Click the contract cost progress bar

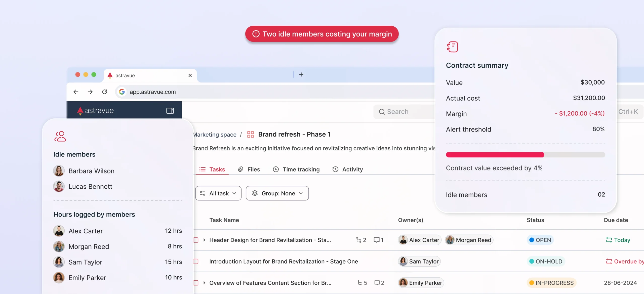coord(525,155)
